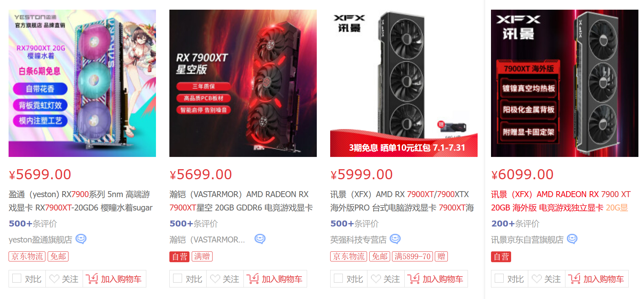The height and width of the screenshot is (299, 644).
Task: Click the XFX 7900XT 海外版 red thumbnail
Action: click(564, 83)
